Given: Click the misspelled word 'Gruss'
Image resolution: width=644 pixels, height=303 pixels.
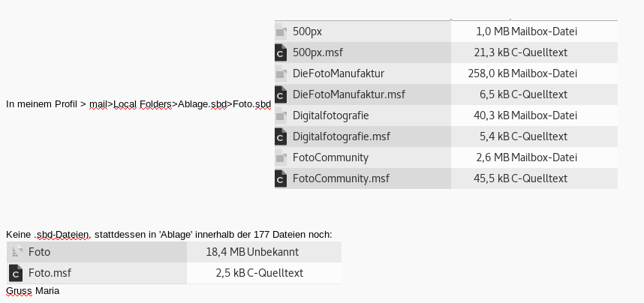Looking at the screenshot, I should pos(19,290).
